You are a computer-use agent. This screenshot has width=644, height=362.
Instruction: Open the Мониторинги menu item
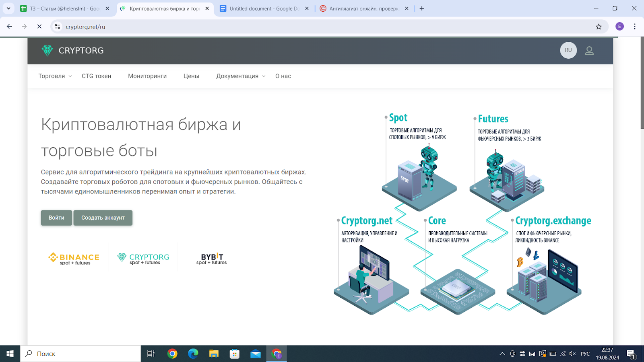(147, 76)
